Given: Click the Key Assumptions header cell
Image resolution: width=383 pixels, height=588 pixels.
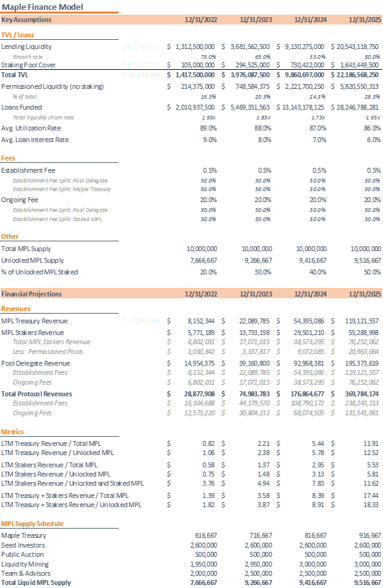Looking at the screenshot, I should (x=26, y=20).
